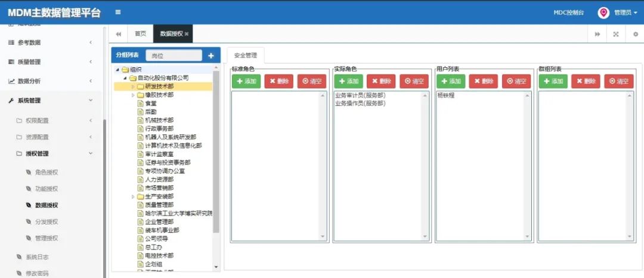Select 公司领导 in the tree

(x=156, y=239)
